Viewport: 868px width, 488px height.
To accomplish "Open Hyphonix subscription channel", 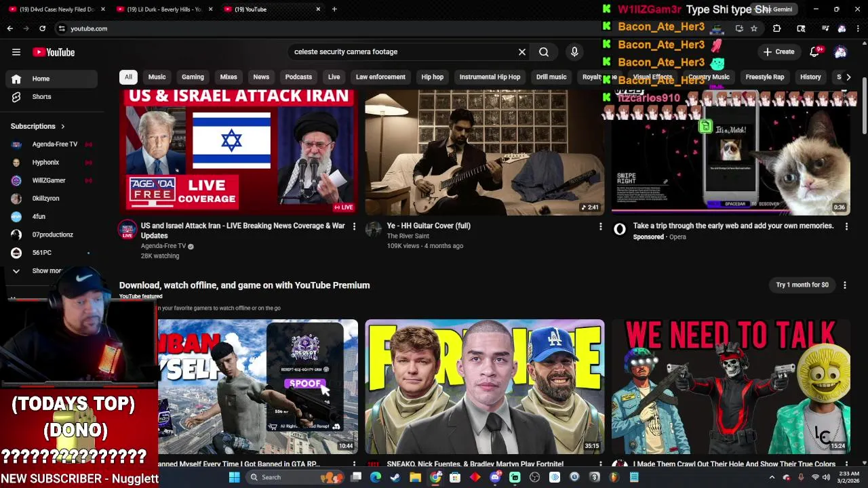I will [x=52, y=162].
